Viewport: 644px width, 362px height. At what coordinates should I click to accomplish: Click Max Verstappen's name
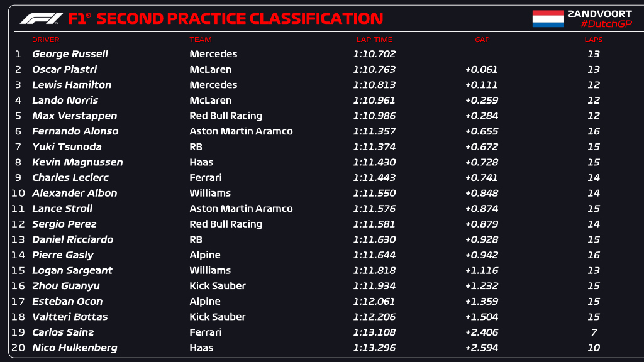[x=74, y=116]
